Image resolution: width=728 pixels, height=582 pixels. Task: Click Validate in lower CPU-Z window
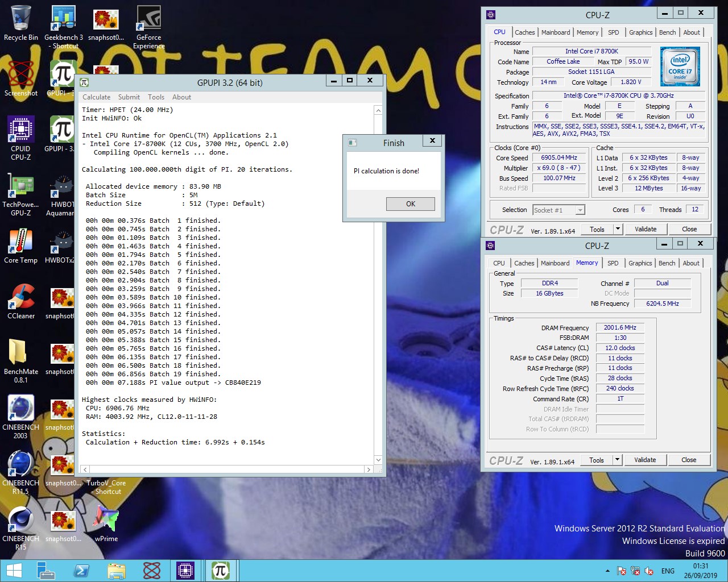(645, 460)
